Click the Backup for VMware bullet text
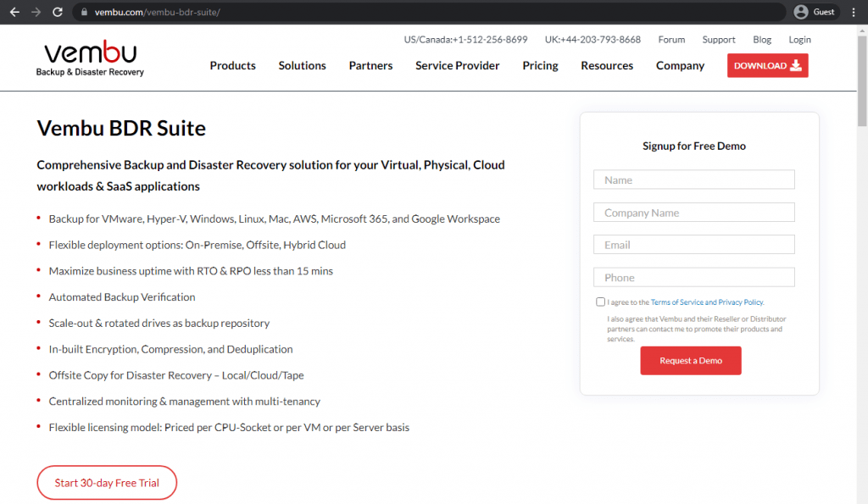Screen dimensions: 868x504 [x=274, y=219]
